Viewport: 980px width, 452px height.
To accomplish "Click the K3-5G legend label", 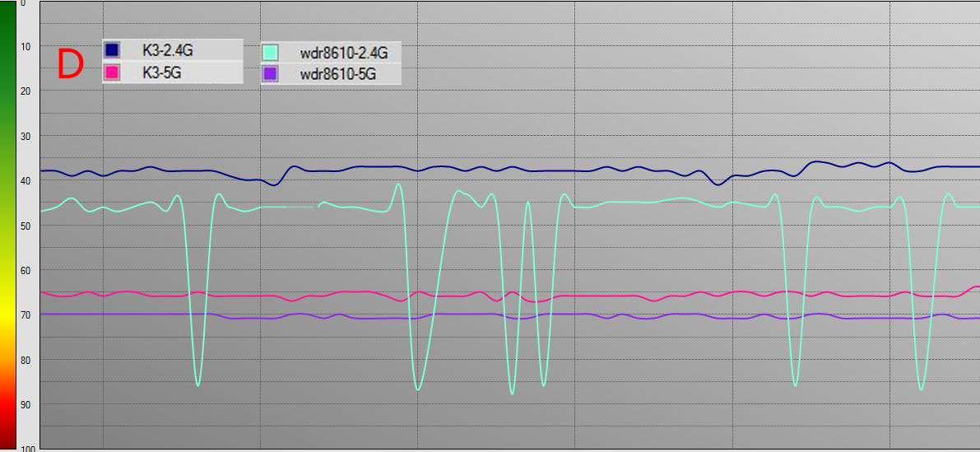I will coord(161,72).
